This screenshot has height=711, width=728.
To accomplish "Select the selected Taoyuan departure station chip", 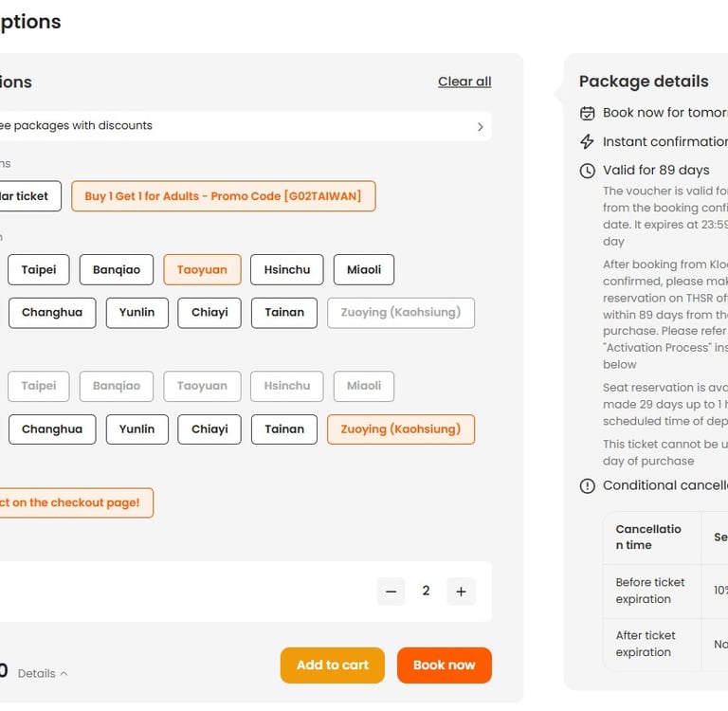I will (x=202, y=270).
